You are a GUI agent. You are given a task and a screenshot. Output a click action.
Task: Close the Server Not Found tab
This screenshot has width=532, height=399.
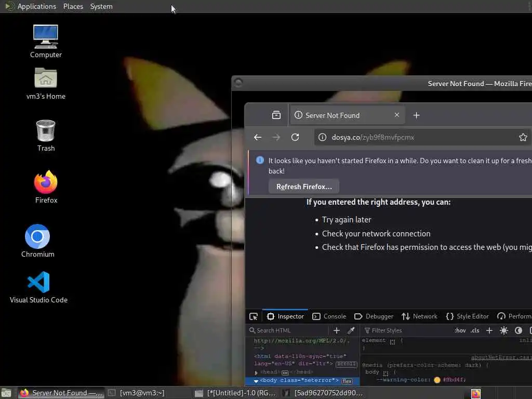coord(396,115)
